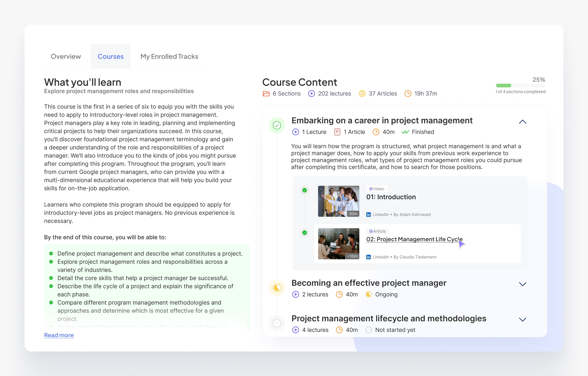
Task: Collapse the Embarking on a career section
Action: (522, 122)
